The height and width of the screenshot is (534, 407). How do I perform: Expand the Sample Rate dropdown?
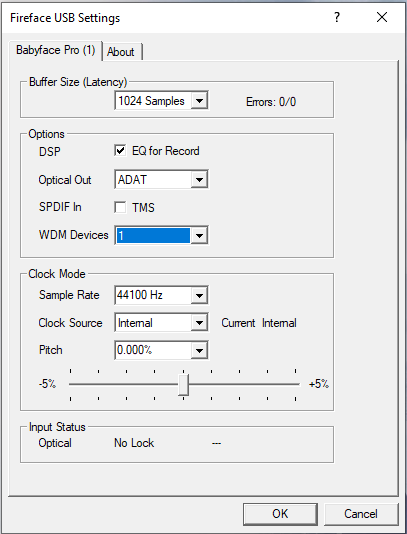point(199,295)
